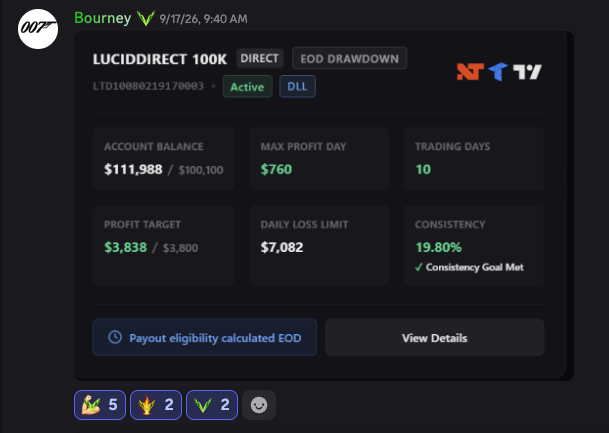609x433 pixels.
Task: Toggle the flame reaction with count 2
Action: click(x=156, y=405)
